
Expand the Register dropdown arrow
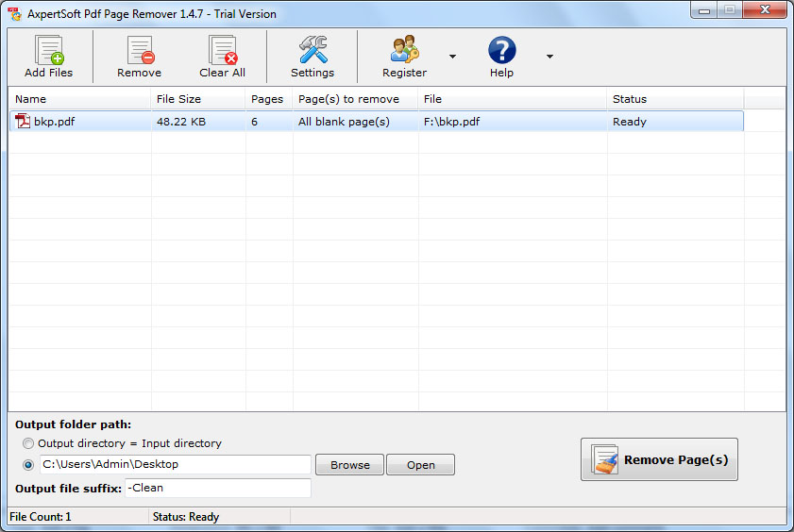click(452, 57)
